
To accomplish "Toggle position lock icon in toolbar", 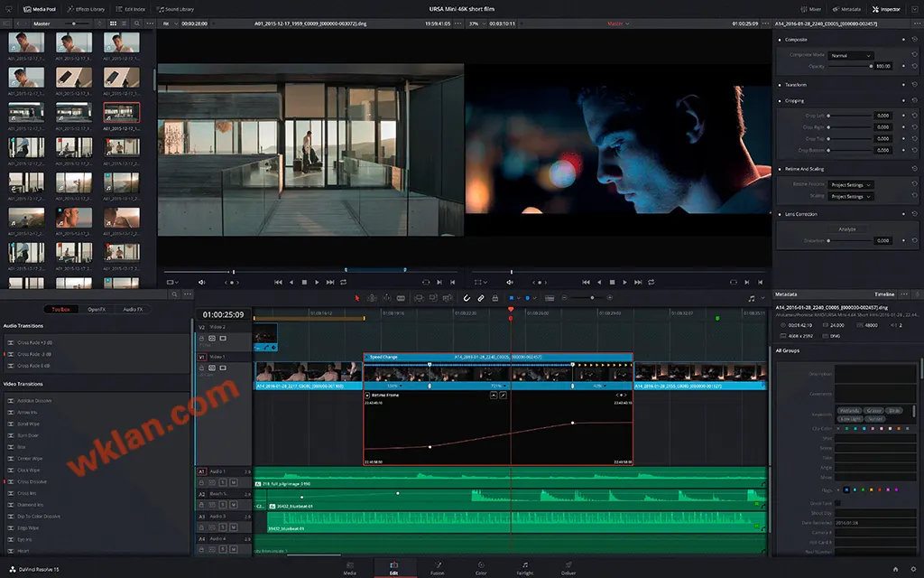I will point(495,298).
